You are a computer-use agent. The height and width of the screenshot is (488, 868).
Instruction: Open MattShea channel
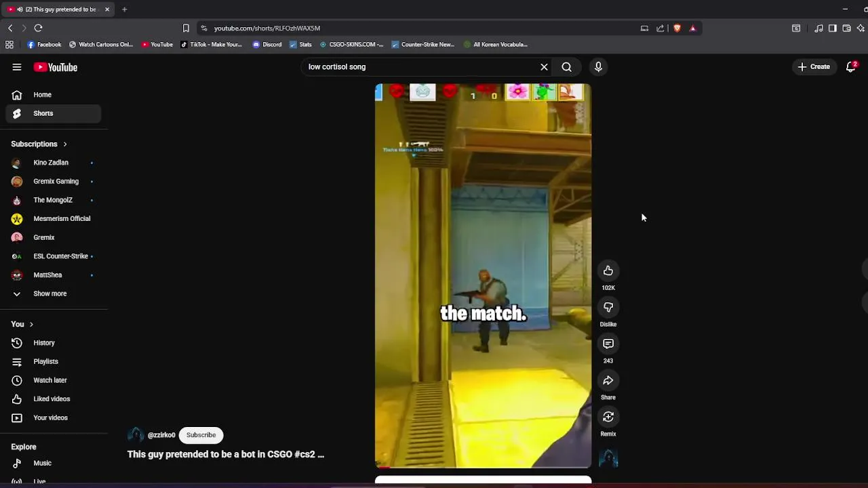(54, 275)
